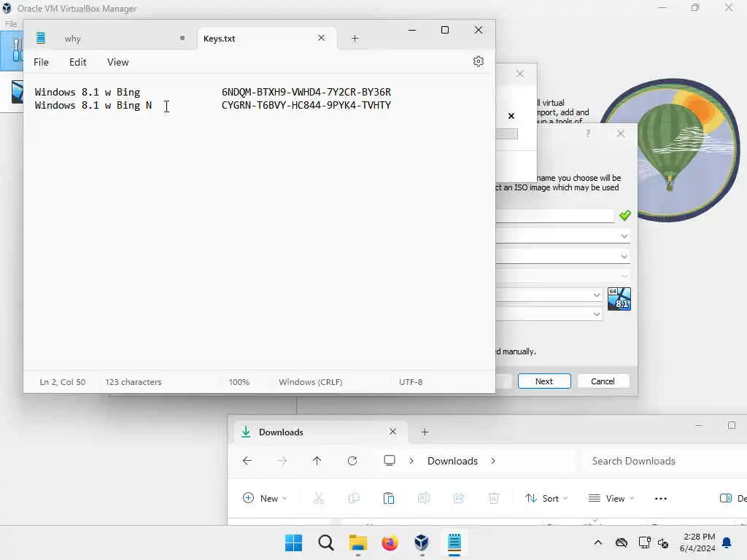Expand the dropdown beside Windows 8.1 icon
Image resolution: width=747 pixels, height=560 pixels.
pyautogui.click(x=597, y=295)
